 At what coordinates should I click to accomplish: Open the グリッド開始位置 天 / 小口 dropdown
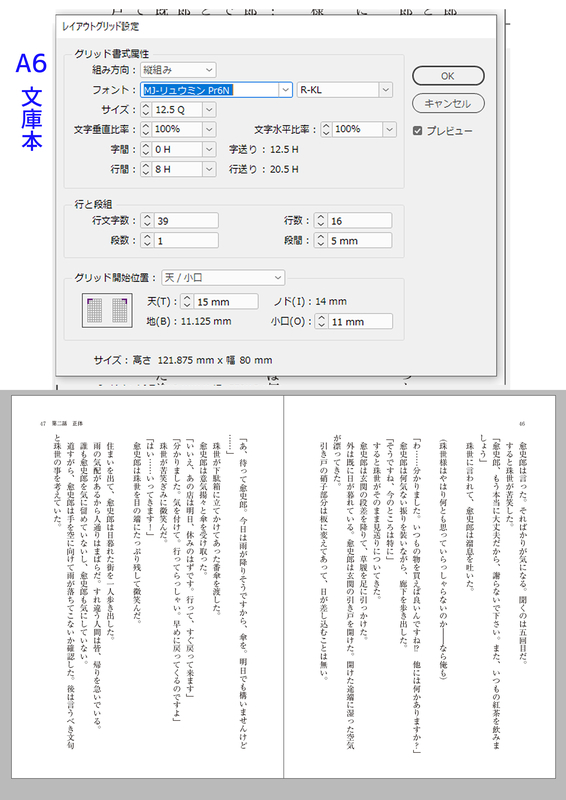(x=223, y=278)
